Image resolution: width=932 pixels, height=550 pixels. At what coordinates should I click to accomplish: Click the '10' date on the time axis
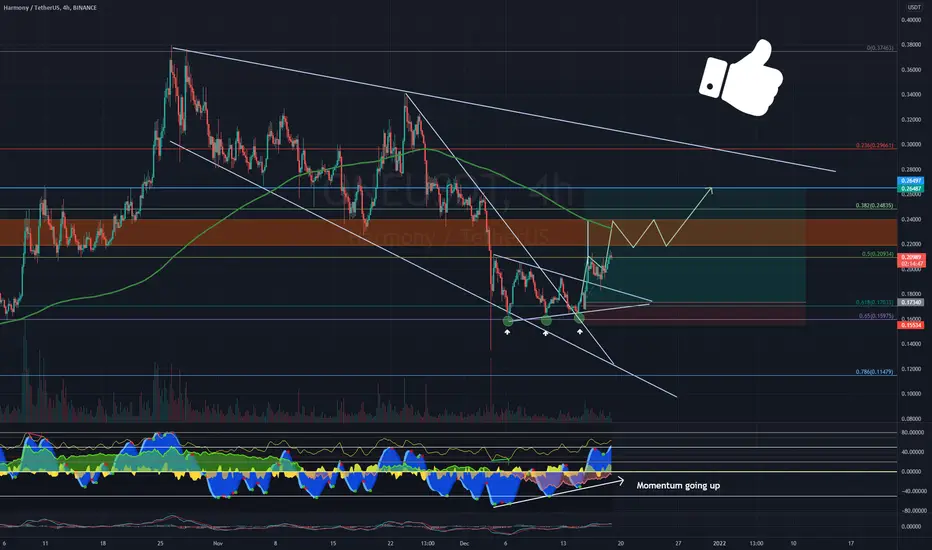click(793, 543)
